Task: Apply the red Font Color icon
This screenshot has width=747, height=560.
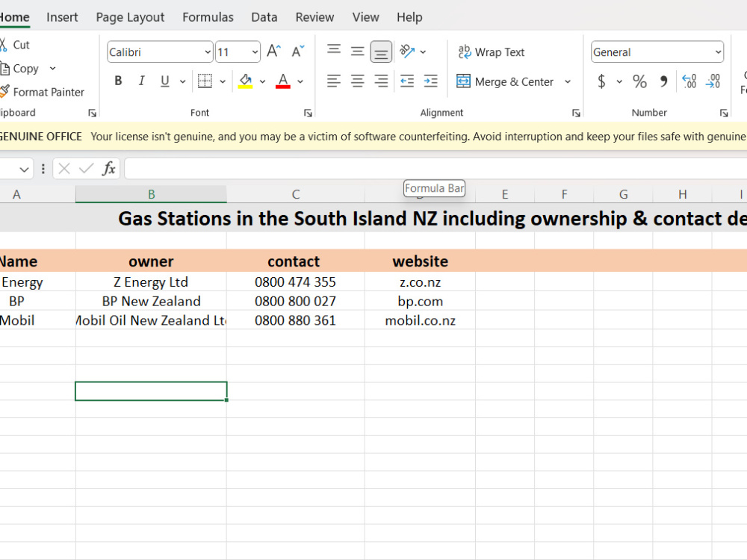Action: [x=283, y=81]
